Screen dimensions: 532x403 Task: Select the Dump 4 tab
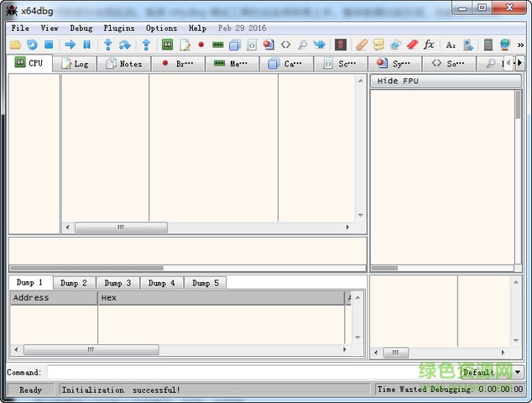pos(161,283)
